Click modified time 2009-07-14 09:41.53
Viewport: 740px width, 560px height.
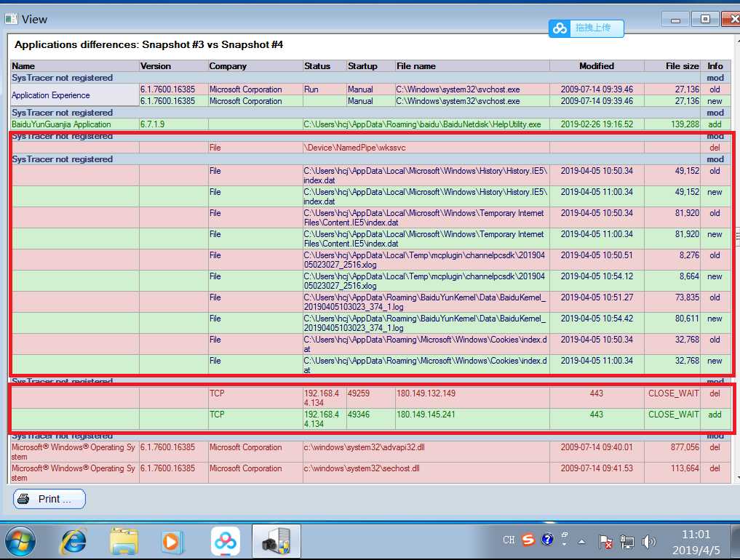pyautogui.click(x=597, y=468)
